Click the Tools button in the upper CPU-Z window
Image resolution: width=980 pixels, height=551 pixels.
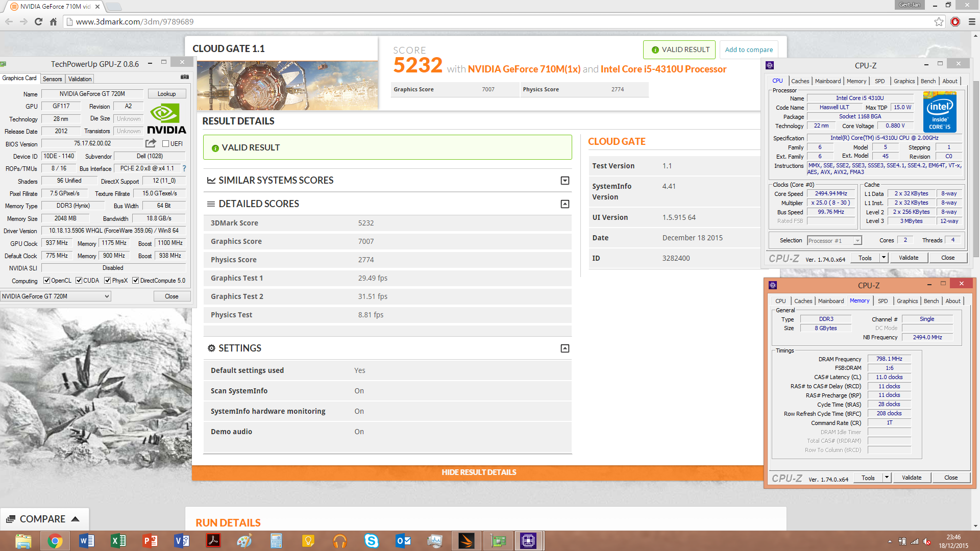865,258
